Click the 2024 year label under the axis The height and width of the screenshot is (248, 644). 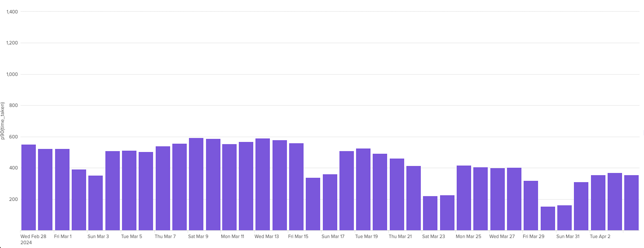(26, 243)
